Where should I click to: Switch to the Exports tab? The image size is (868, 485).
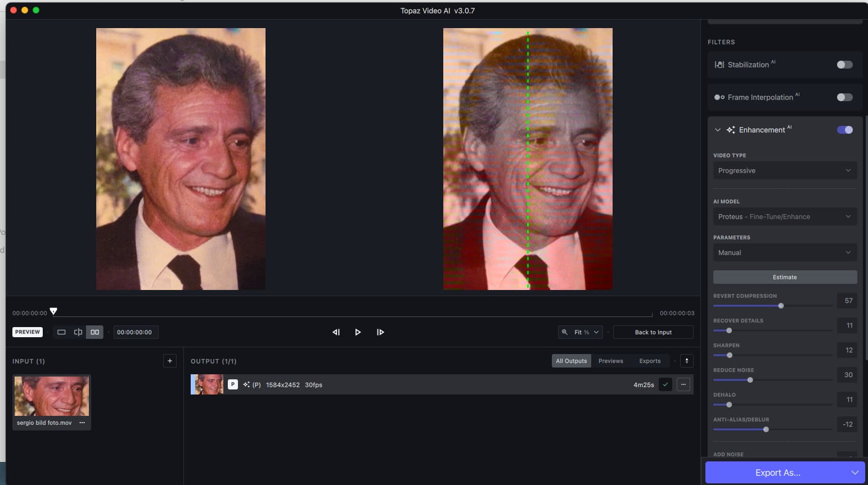point(650,361)
